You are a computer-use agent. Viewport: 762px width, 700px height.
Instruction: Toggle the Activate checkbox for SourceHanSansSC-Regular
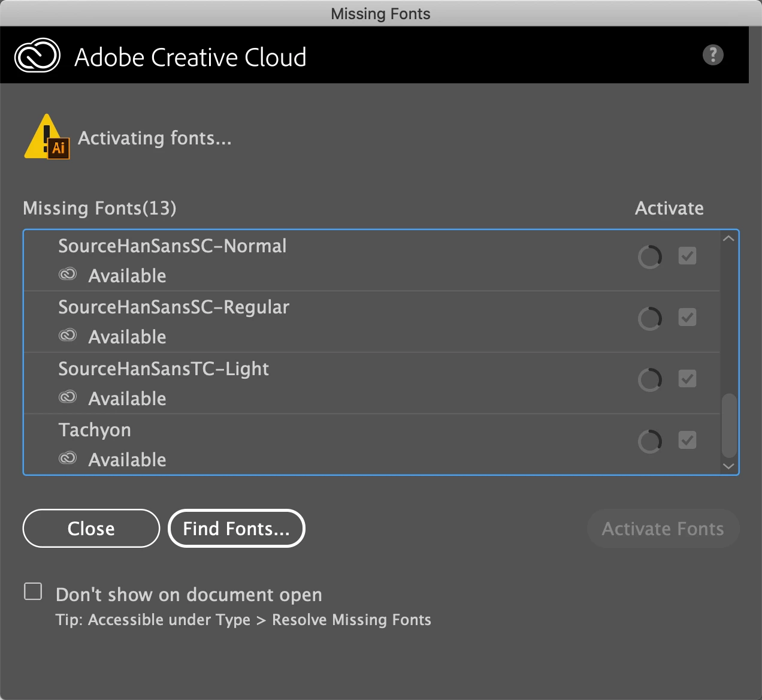pos(687,317)
